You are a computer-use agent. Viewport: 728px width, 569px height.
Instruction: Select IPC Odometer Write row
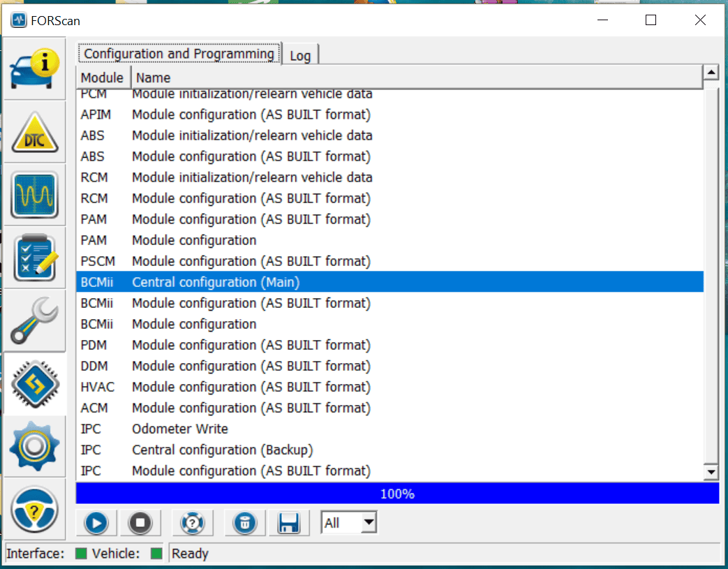(390, 429)
